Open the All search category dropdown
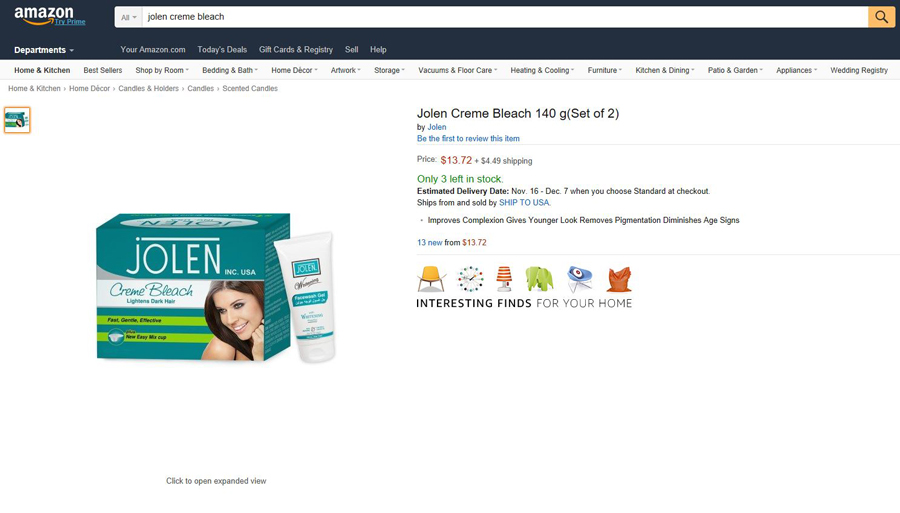This screenshot has width=900, height=513. coord(129,17)
